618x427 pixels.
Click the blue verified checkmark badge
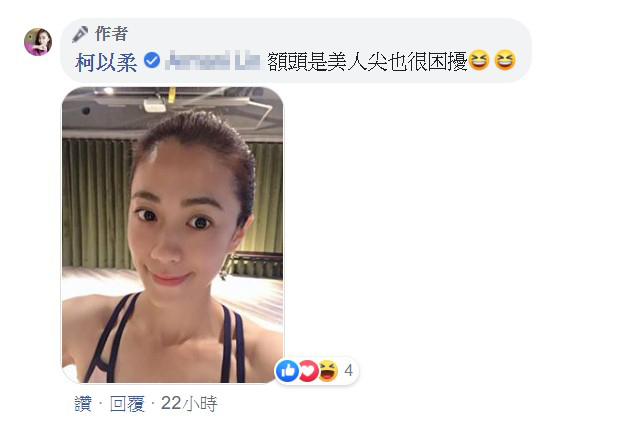tap(152, 61)
